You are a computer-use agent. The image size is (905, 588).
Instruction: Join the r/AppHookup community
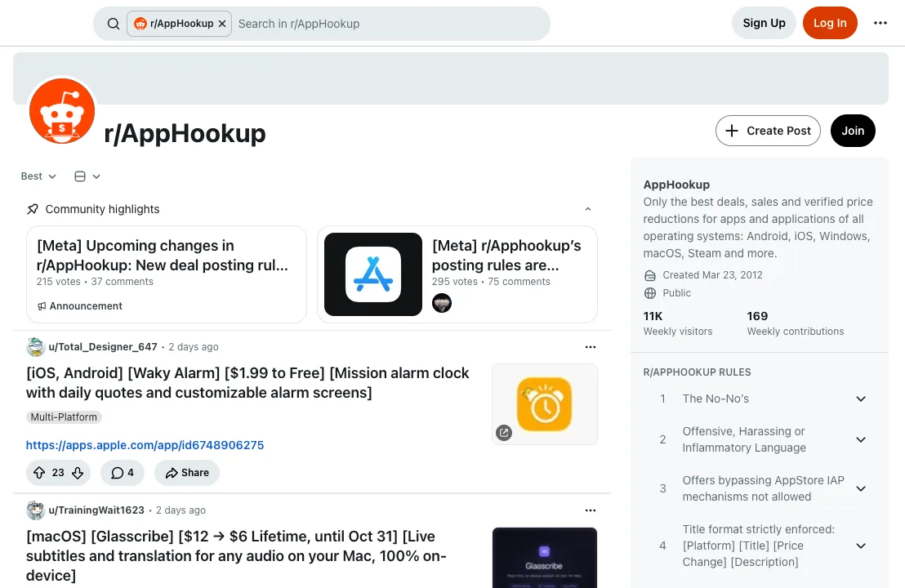click(853, 131)
